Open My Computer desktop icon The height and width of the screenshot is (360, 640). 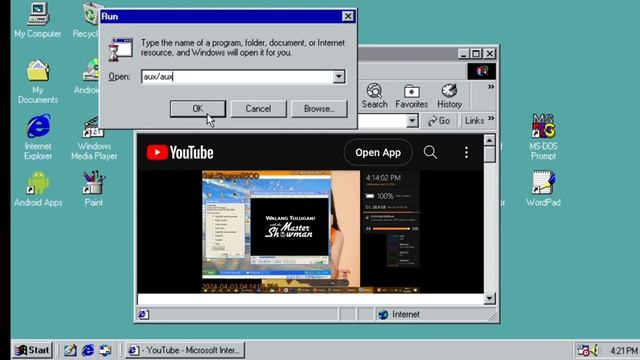(x=38, y=20)
